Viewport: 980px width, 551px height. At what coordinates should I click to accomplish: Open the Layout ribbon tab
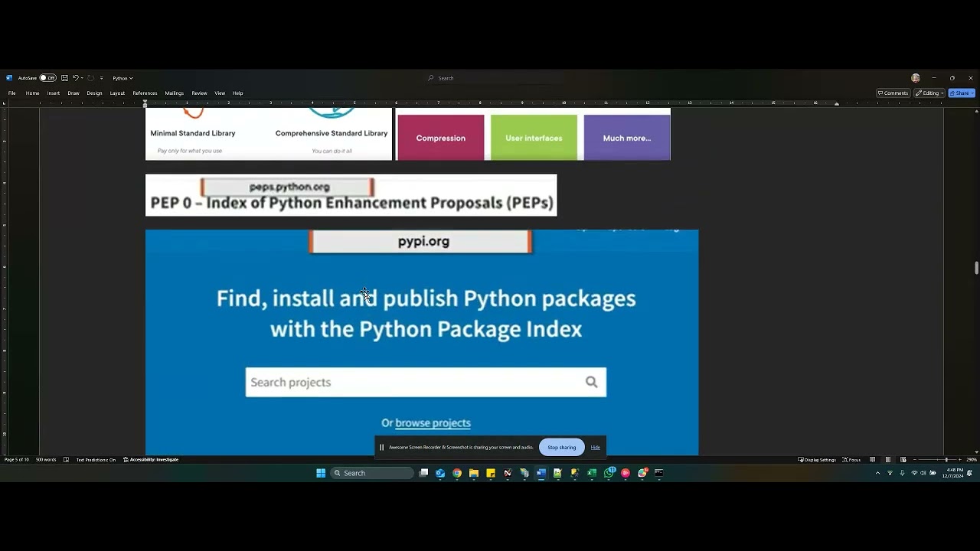pyautogui.click(x=117, y=93)
